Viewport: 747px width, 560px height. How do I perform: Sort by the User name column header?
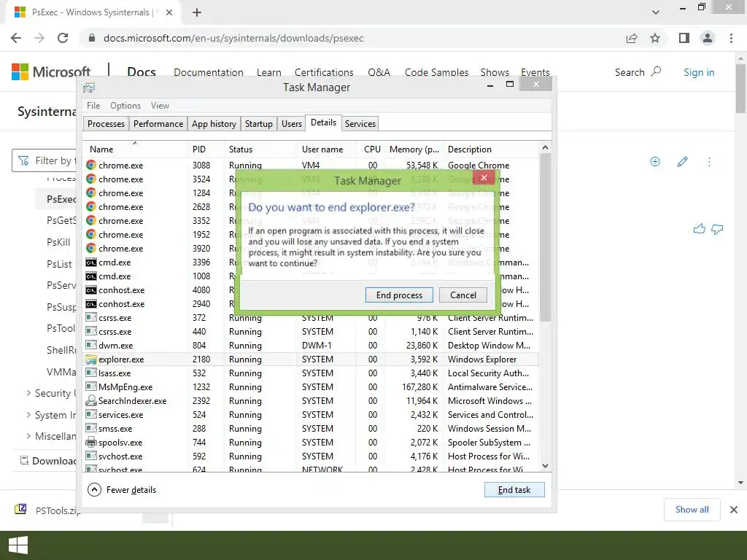(x=326, y=149)
